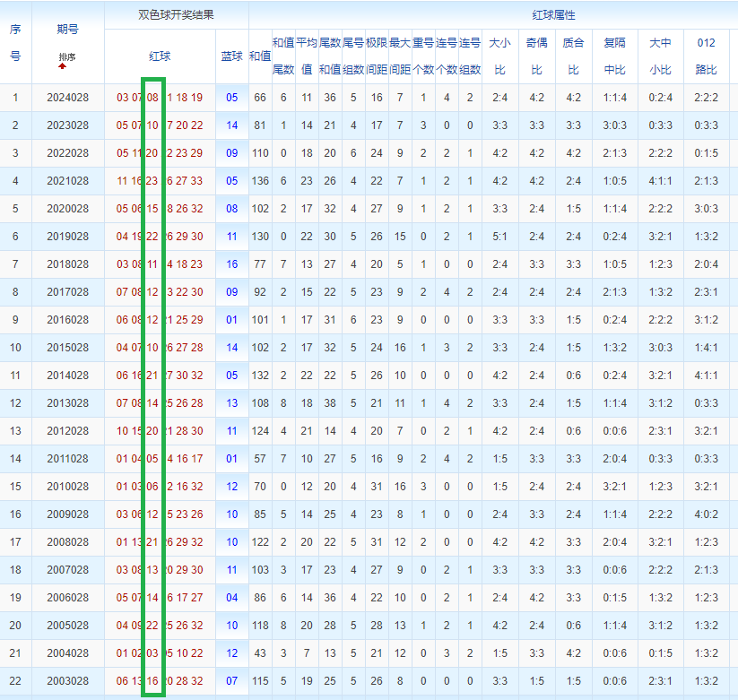
Task: Click highlighted red ball 08 in first row
Action: (x=152, y=98)
